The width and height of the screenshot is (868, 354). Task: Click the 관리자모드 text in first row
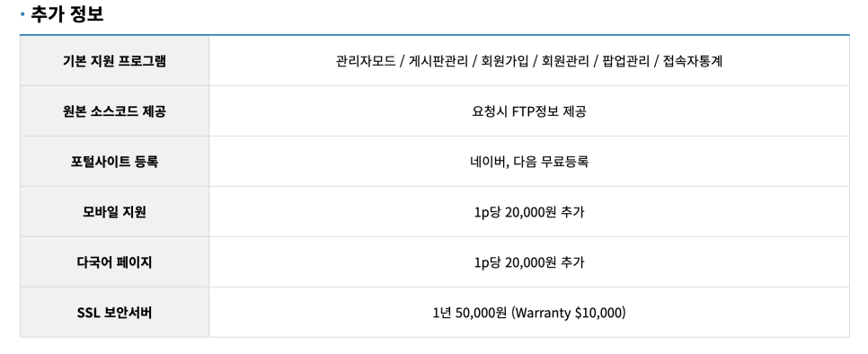tap(366, 61)
